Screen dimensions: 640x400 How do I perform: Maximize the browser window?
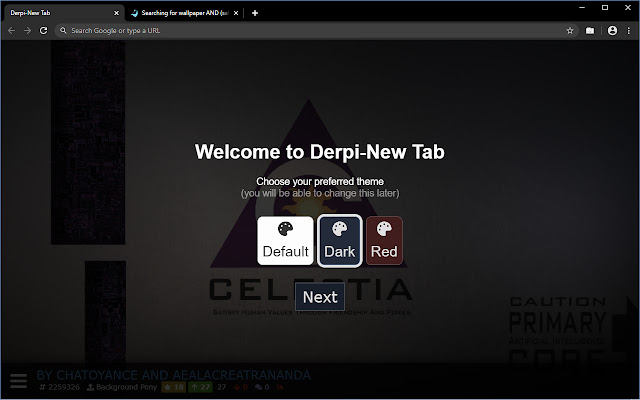tap(605, 8)
